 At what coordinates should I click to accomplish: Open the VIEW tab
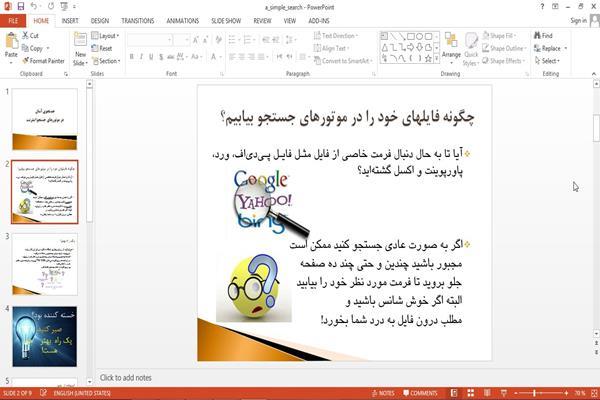(290, 21)
